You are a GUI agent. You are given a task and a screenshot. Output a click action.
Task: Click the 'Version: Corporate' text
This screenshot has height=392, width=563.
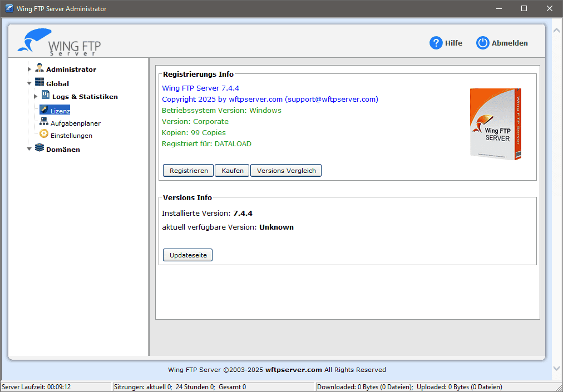tap(195, 121)
